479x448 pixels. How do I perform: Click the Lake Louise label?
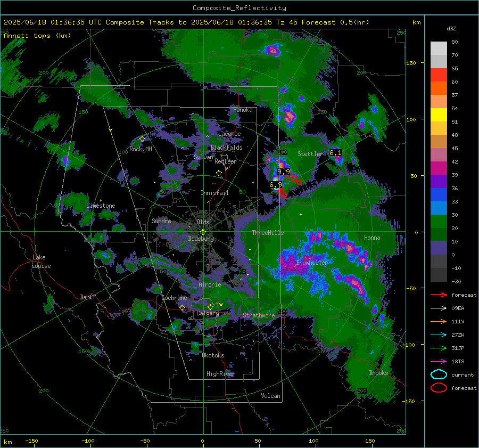pyautogui.click(x=41, y=262)
